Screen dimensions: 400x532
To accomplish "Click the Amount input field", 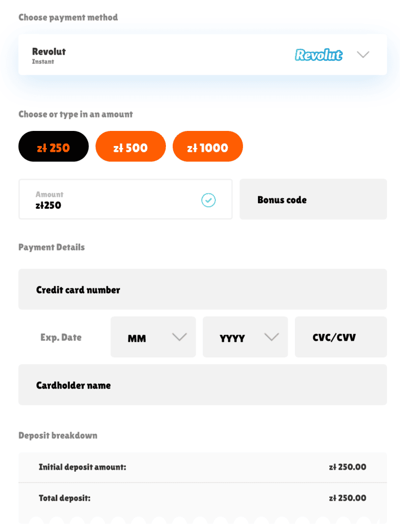I will point(126,199).
